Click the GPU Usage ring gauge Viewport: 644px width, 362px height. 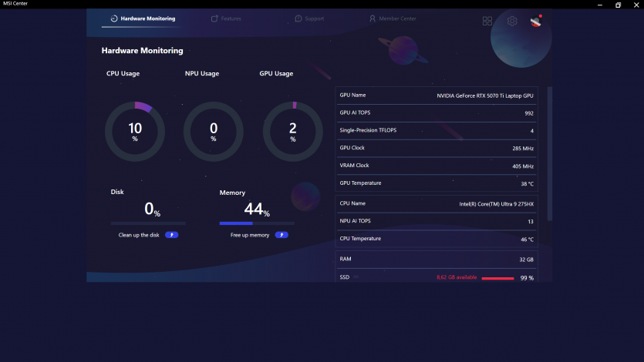point(292,132)
